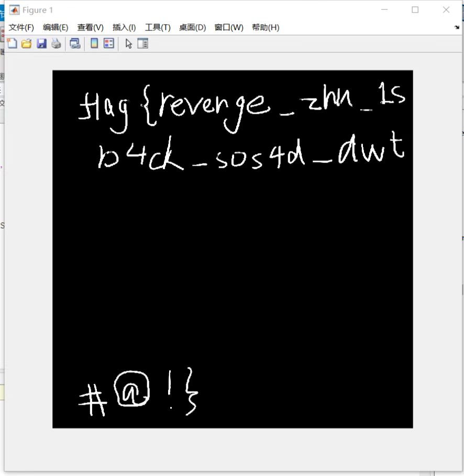
Task: Open the 编辑(E) menu
Action: [x=56, y=28]
